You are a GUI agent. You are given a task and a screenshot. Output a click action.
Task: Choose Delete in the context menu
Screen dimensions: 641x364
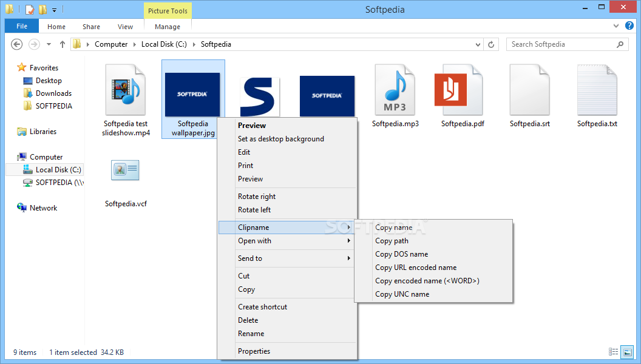click(248, 320)
